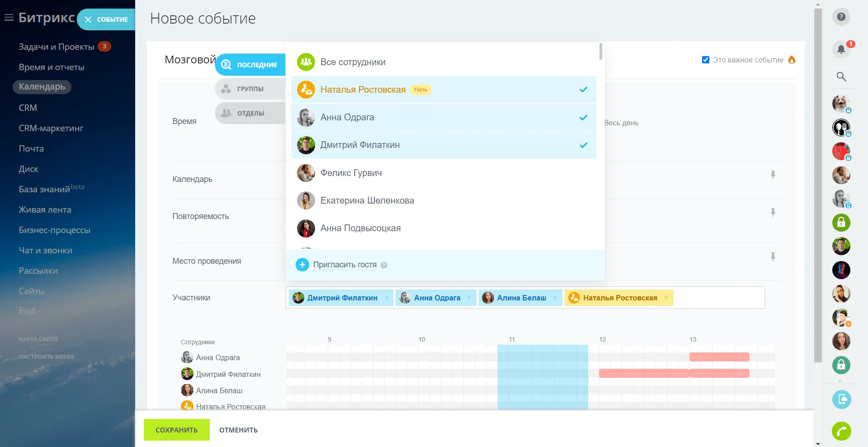
Task: Click the search magnifier icon
Action: coord(841,76)
